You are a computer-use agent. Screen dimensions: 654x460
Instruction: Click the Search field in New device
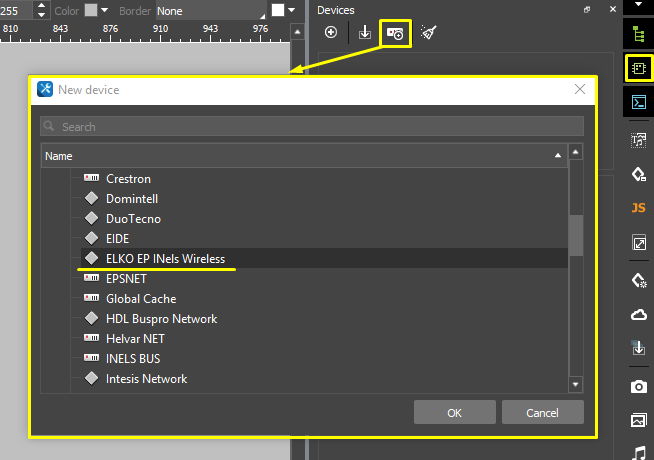tap(312, 127)
